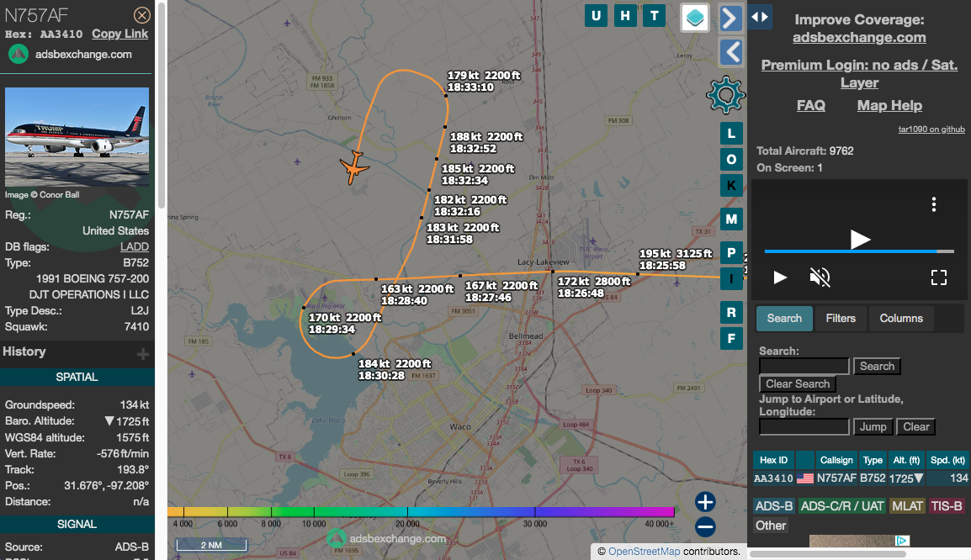Click the Search button
This screenshot has height=560, width=971.
point(877,367)
